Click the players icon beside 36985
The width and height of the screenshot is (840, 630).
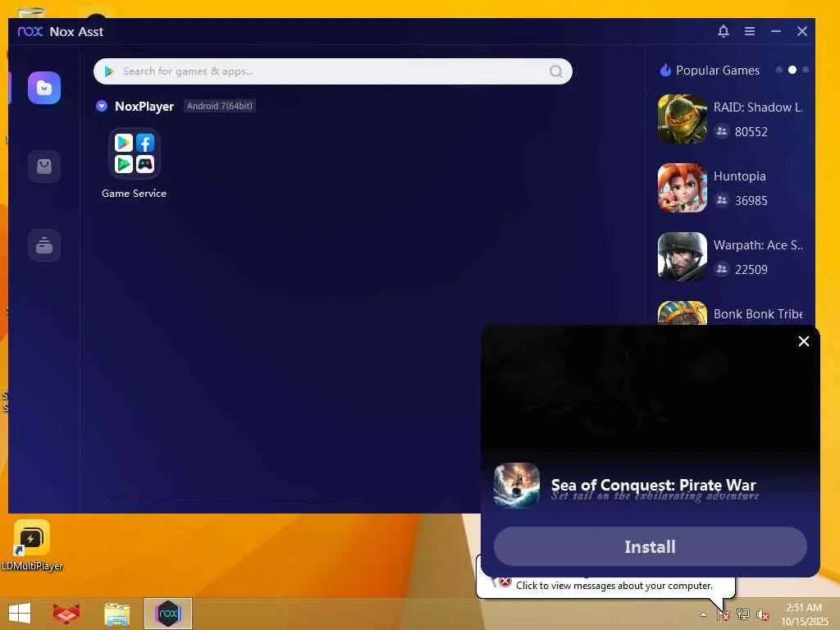point(722,200)
